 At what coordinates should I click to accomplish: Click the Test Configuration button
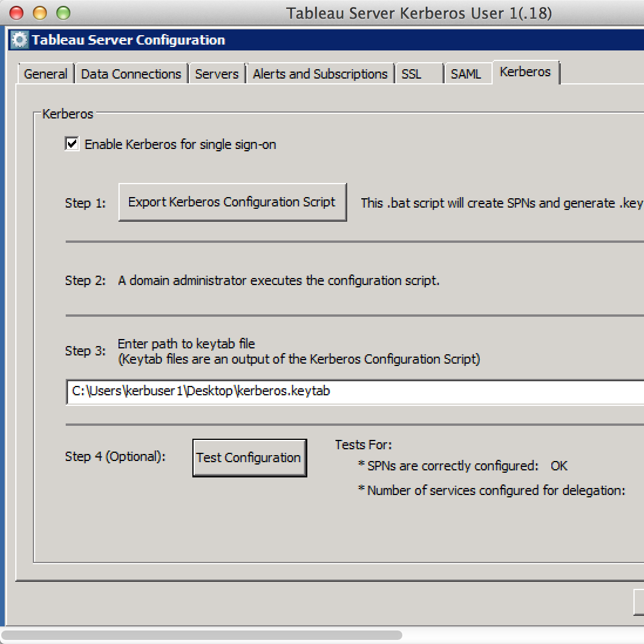pyautogui.click(x=250, y=457)
